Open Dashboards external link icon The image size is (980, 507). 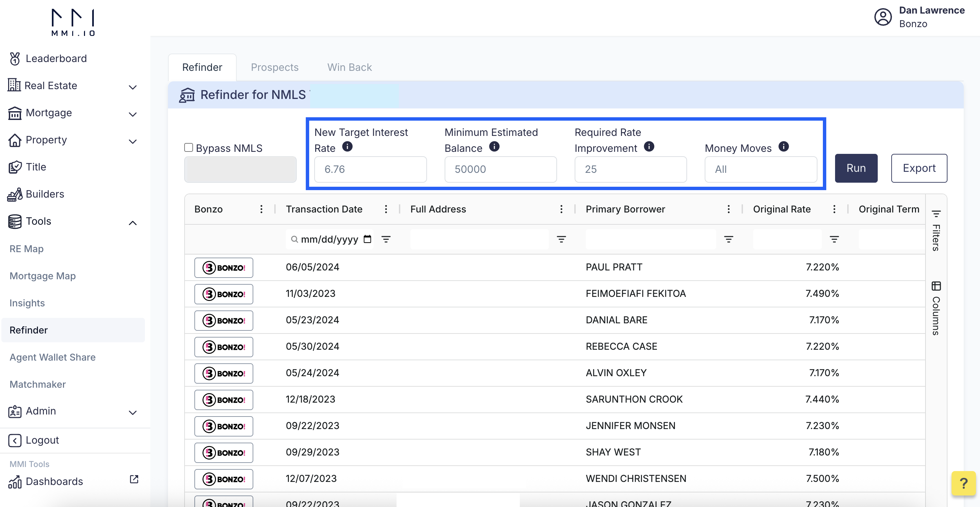point(134,479)
